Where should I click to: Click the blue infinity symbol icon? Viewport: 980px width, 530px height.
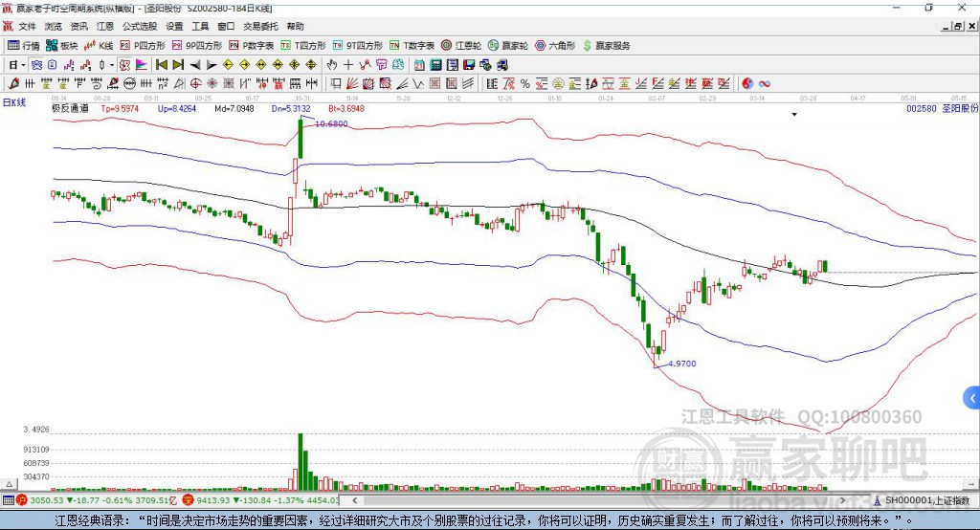[765, 84]
